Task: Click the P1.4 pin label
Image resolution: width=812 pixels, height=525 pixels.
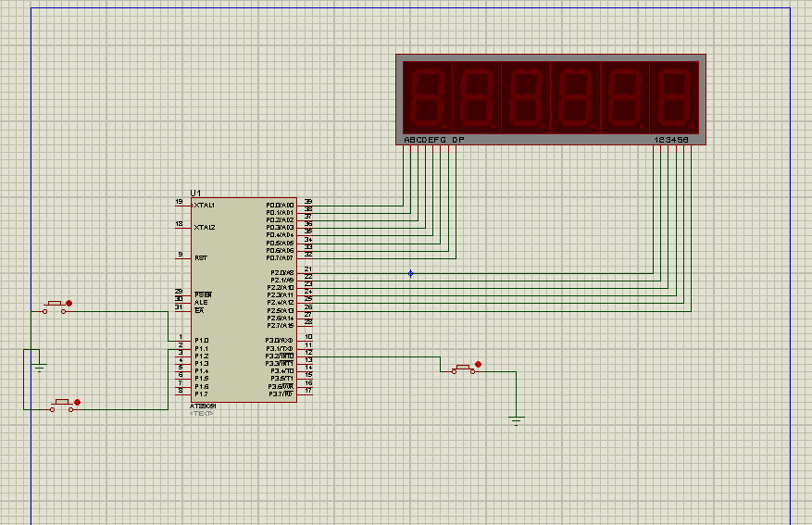Action: coord(202,371)
